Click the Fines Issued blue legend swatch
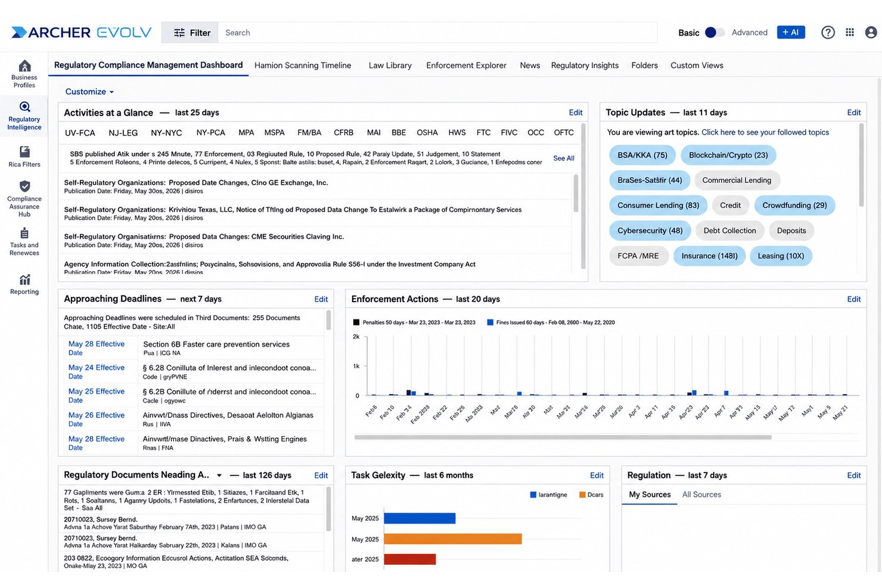Image resolution: width=882 pixels, height=588 pixels. 490,322
